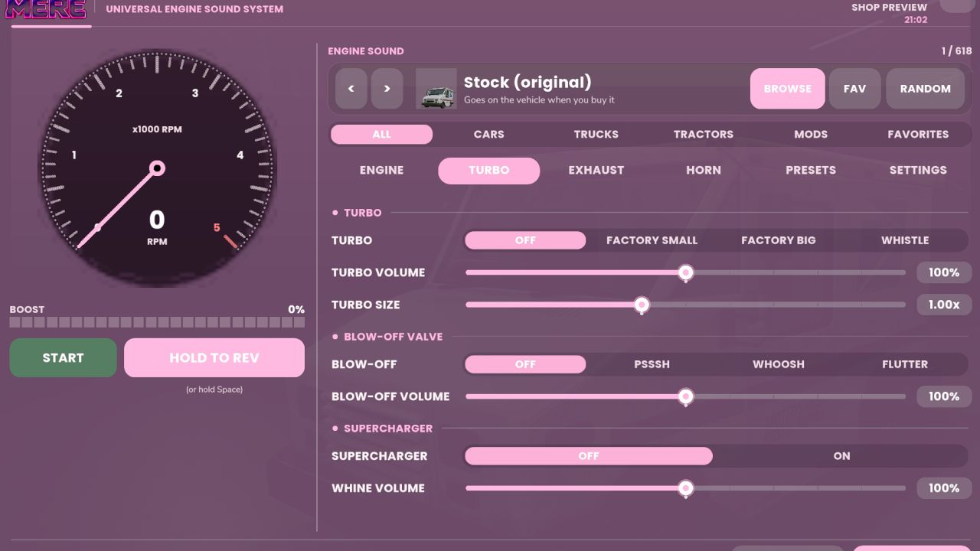Open the Presets tab
Viewport: 980px width, 551px height.
pos(811,171)
